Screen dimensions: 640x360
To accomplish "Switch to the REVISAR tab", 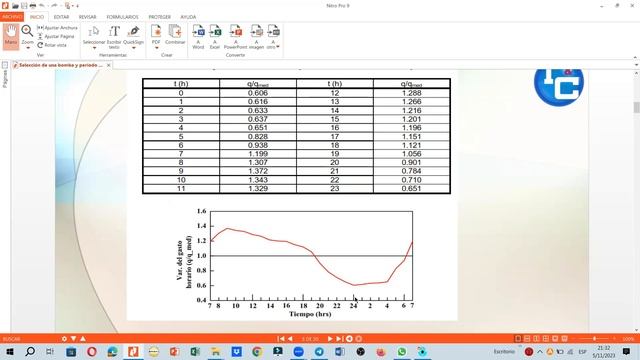I will 87,17.
